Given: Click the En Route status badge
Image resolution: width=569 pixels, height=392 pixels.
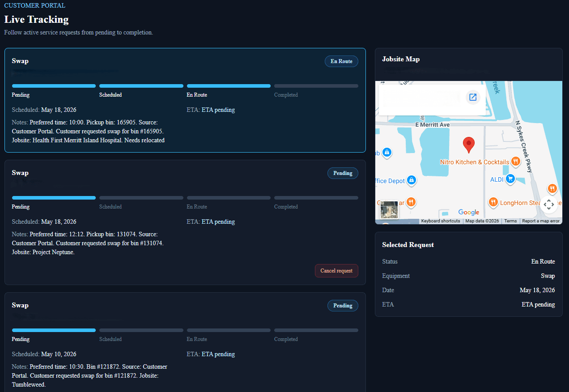Looking at the screenshot, I should pos(341,61).
